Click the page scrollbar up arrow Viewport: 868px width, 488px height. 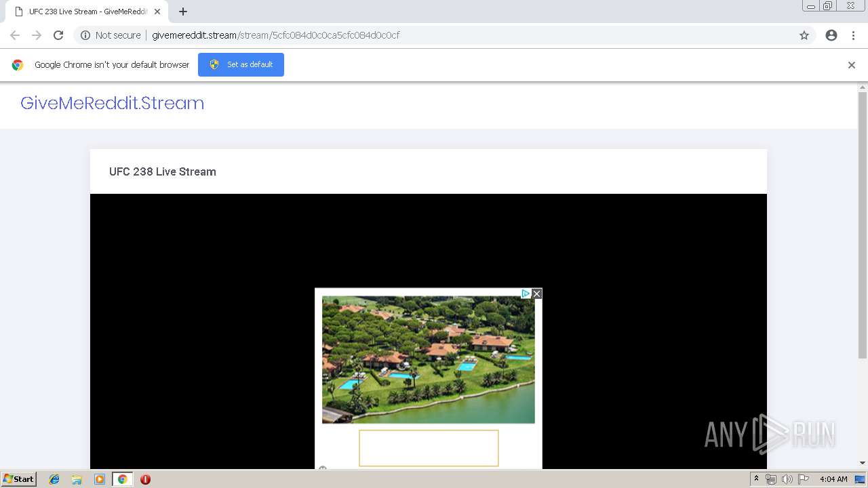tap(863, 87)
